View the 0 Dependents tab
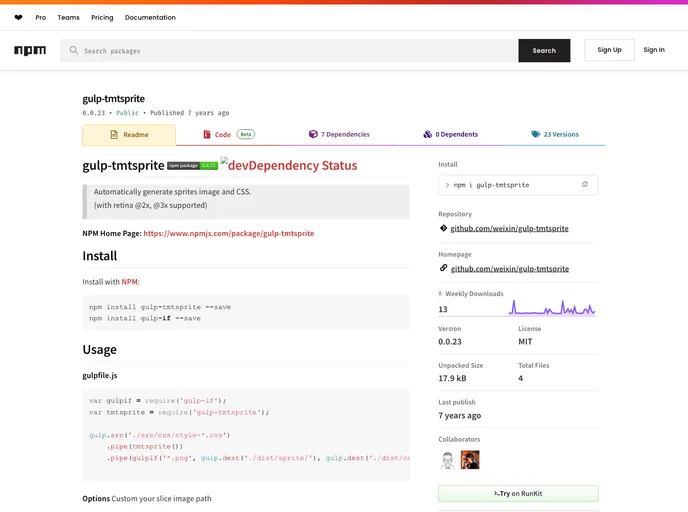Image resolution: width=688 pixels, height=512 pixels. (450, 135)
